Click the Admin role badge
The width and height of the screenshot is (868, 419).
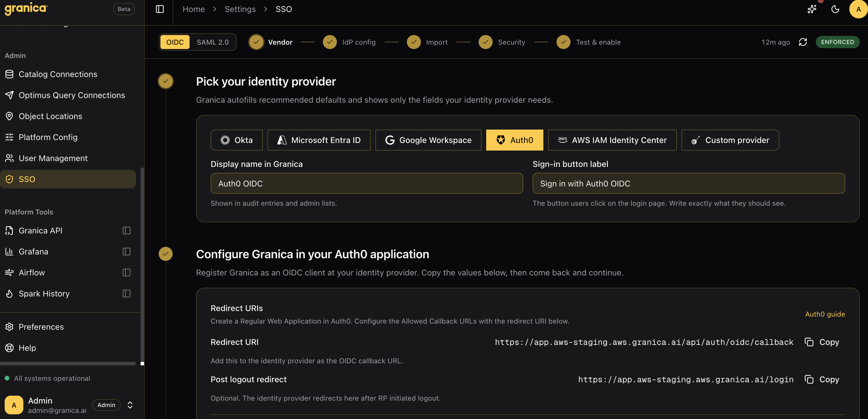(106, 405)
